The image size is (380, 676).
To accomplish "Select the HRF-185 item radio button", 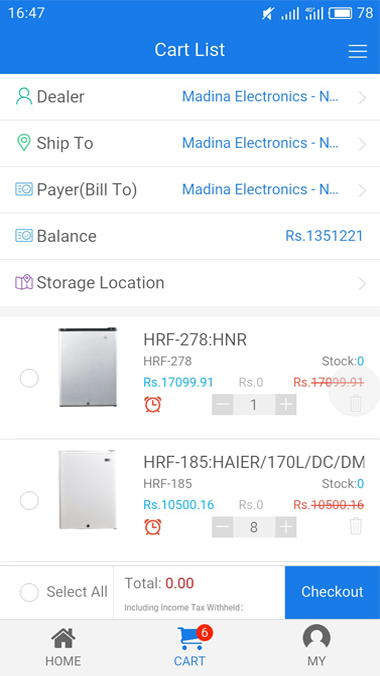I will point(29,501).
